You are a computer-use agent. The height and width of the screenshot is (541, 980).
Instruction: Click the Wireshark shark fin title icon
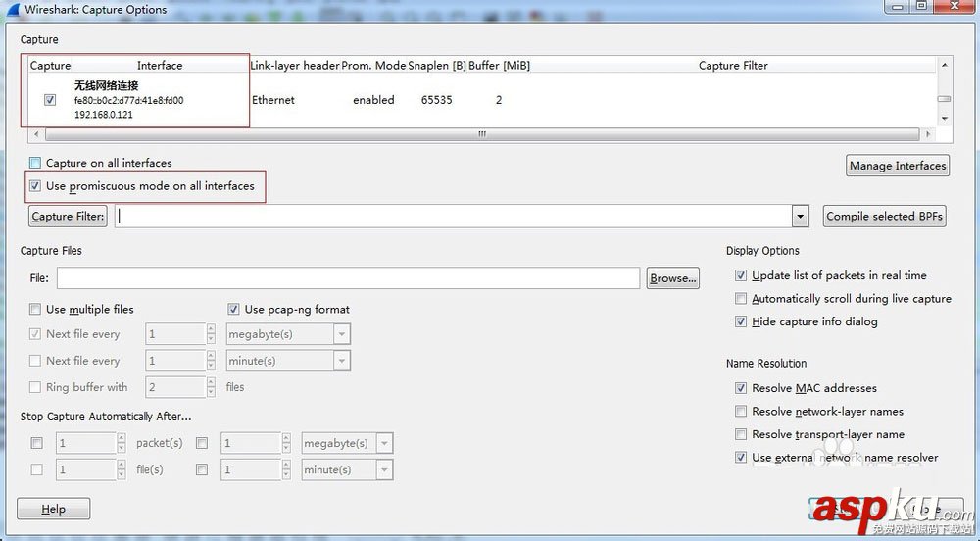[x=13, y=9]
